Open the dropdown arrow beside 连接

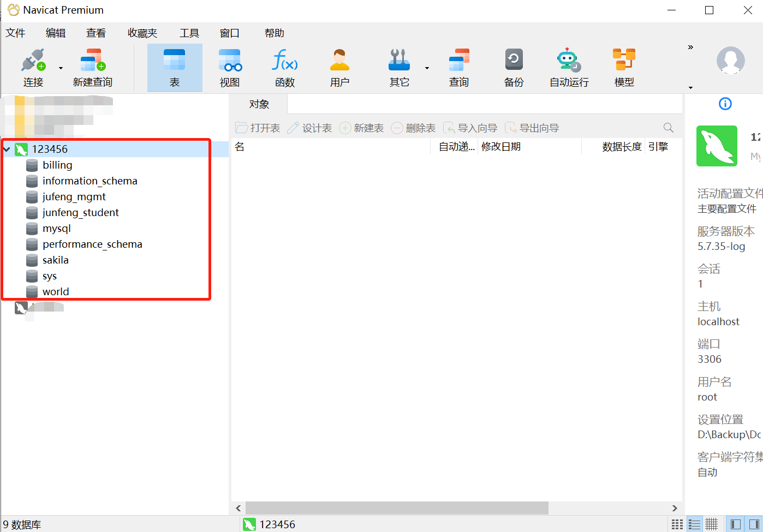(61, 68)
